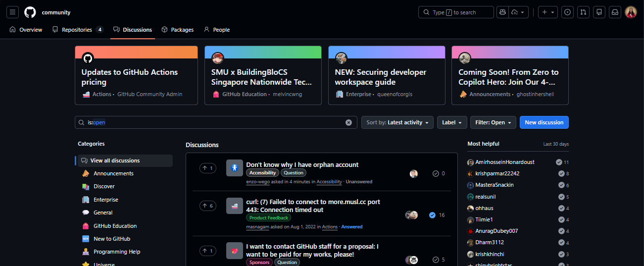The height and width of the screenshot is (266, 644).
Task: Focus the 'Type / to search' box
Action: tap(456, 12)
